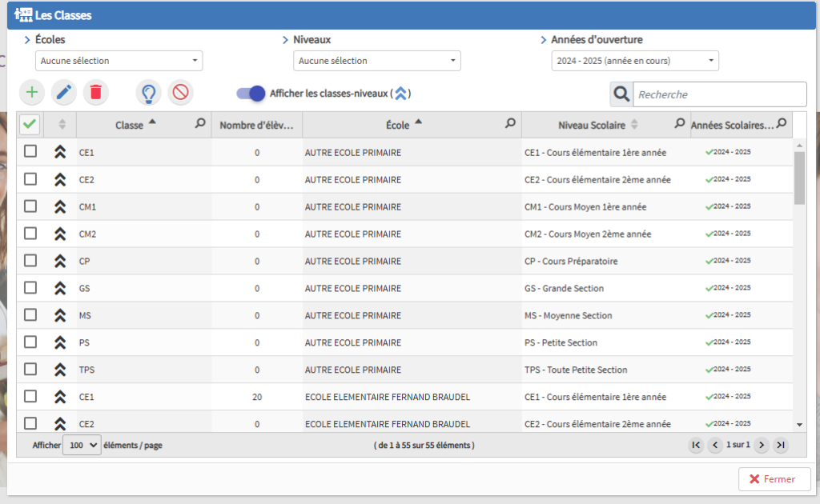
Task: Click the blue pencil edit icon
Action: [x=64, y=93]
